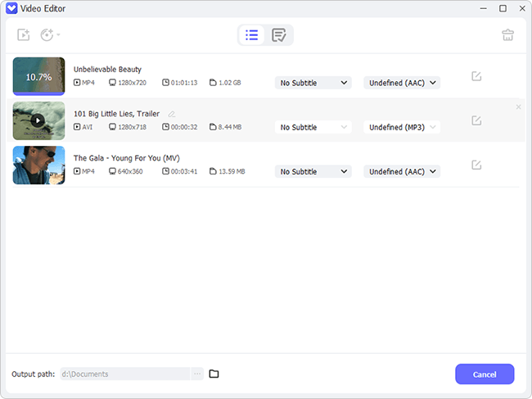Click the Video Editor app logo icon

pyautogui.click(x=11, y=8)
